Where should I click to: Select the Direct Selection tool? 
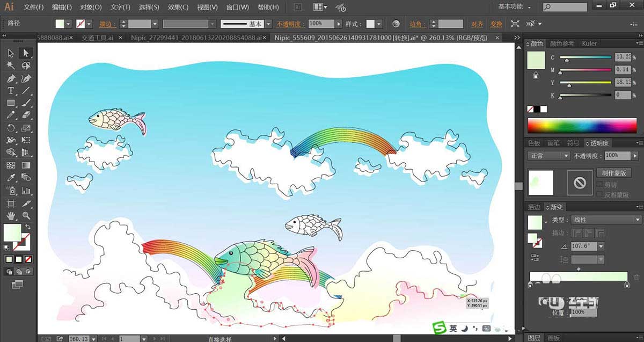pyautogui.click(x=25, y=53)
